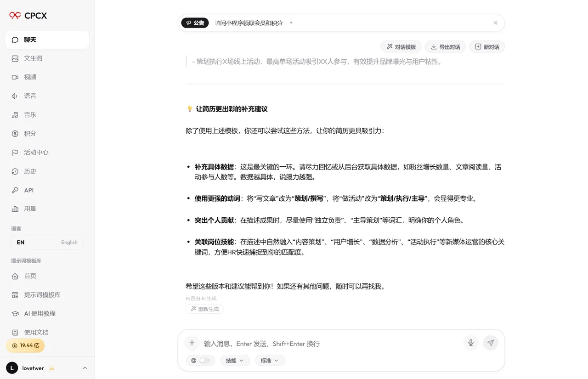Click the 用量 bar chart icon
The width and height of the screenshot is (588, 379).
click(x=15, y=209)
